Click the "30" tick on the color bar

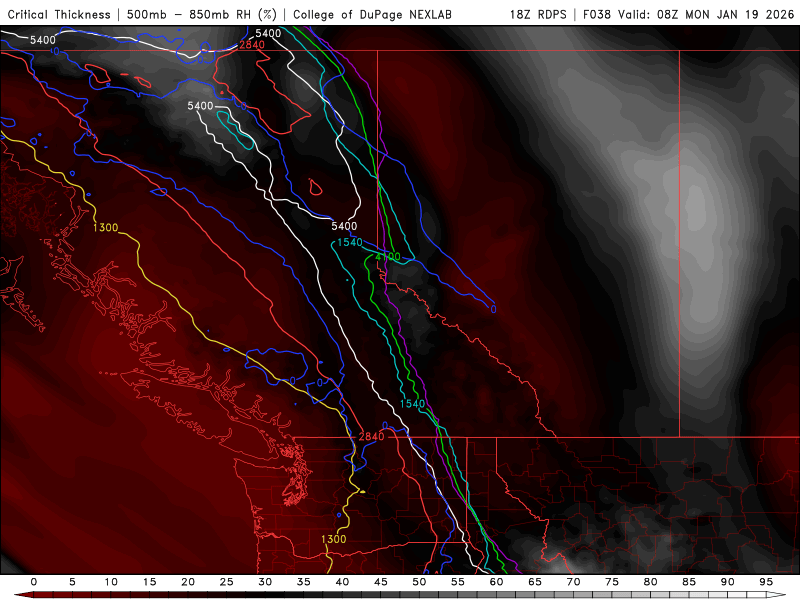[x=265, y=582]
